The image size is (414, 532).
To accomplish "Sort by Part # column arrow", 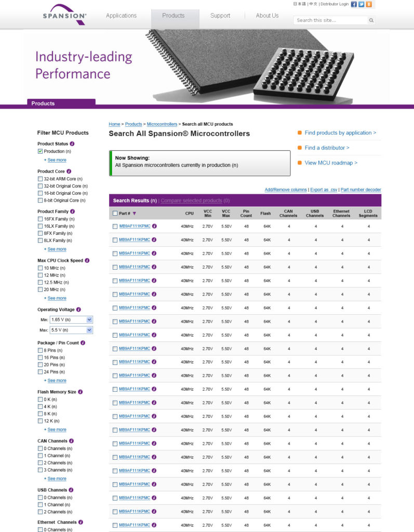I will pyautogui.click(x=135, y=213).
